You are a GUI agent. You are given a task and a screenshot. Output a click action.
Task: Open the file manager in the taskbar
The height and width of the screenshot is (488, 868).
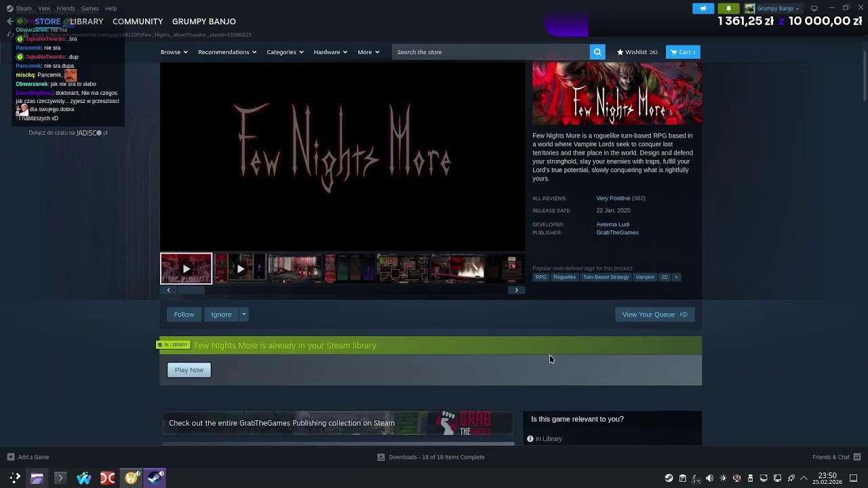tap(37, 478)
